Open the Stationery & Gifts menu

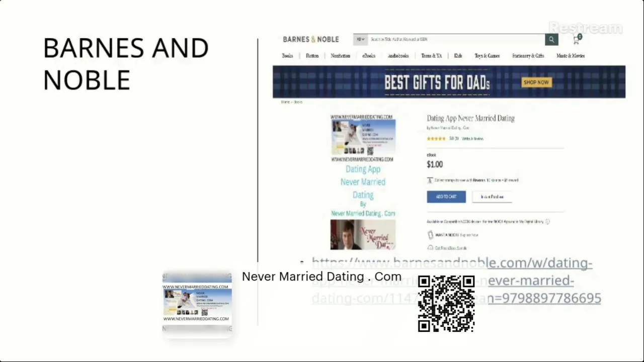pyautogui.click(x=528, y=56)
